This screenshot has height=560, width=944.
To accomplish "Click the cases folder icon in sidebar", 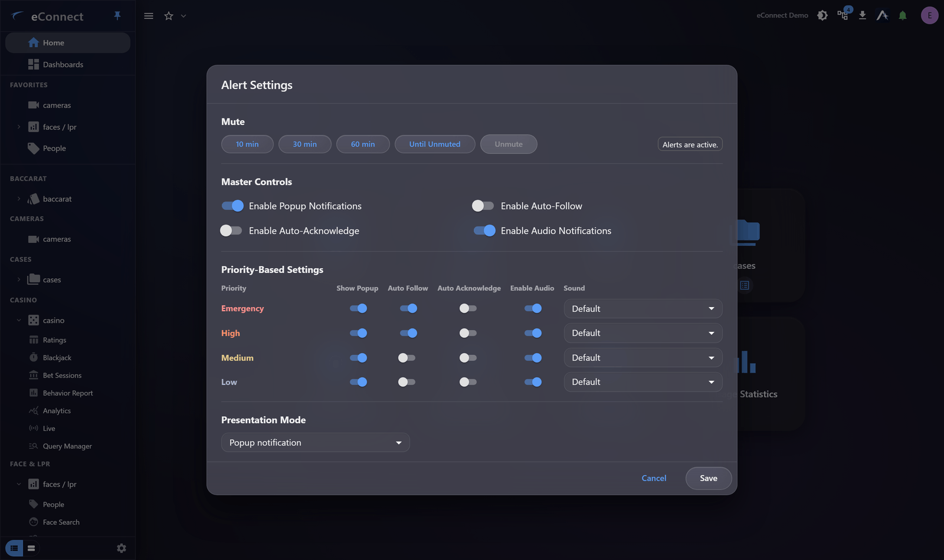I will (34, 279).
